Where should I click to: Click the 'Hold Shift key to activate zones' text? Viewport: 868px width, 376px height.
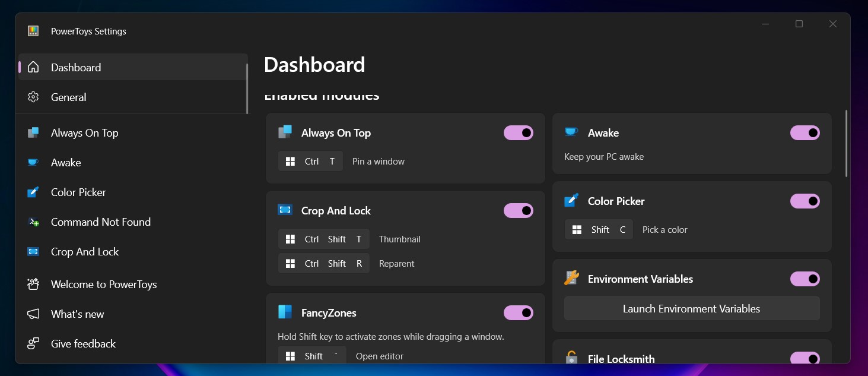coord(391,337)
